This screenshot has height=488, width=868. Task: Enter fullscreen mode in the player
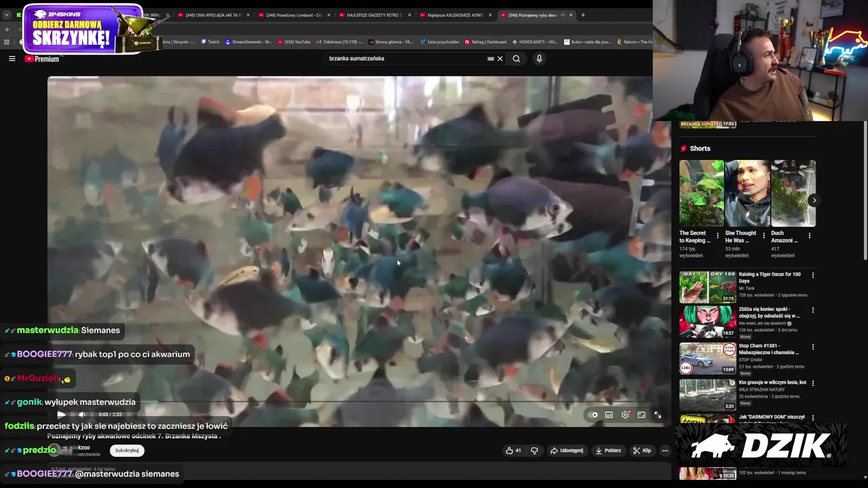[x=658, y=415]
